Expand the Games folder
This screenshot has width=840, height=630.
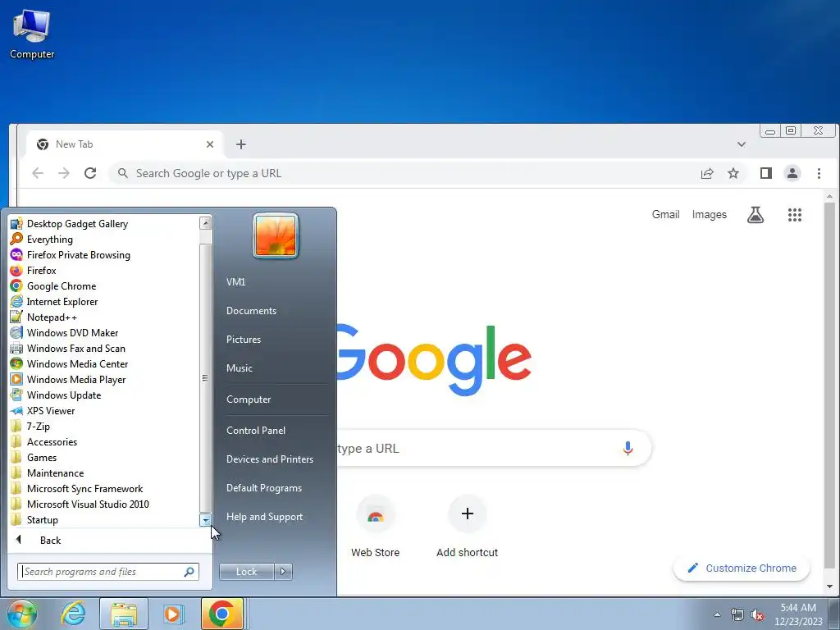point(42,457)
